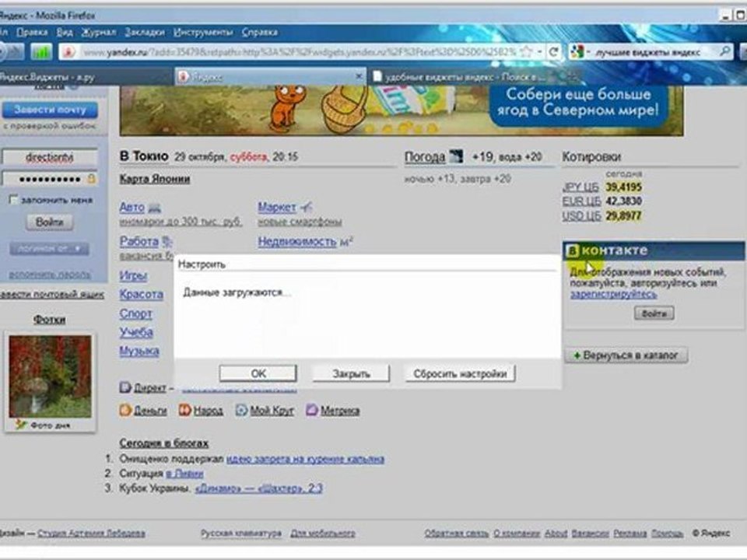Click the Деньги icon

125,410
